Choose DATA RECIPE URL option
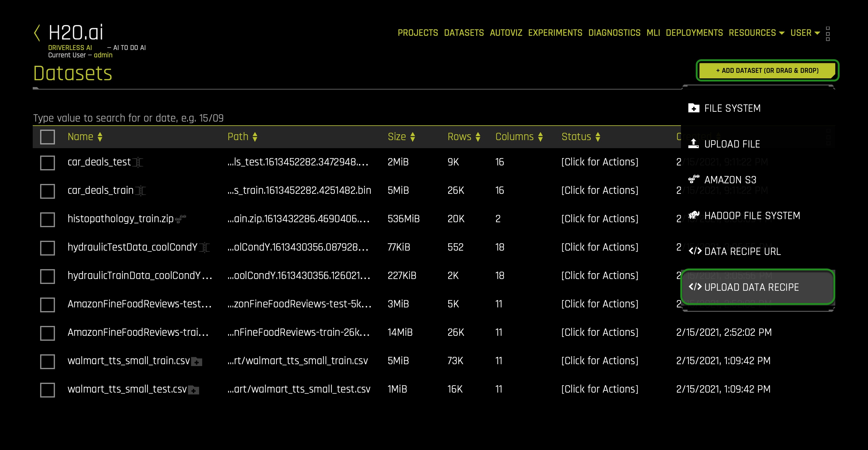The image size is (868, 450). click(x=758, y=251)
